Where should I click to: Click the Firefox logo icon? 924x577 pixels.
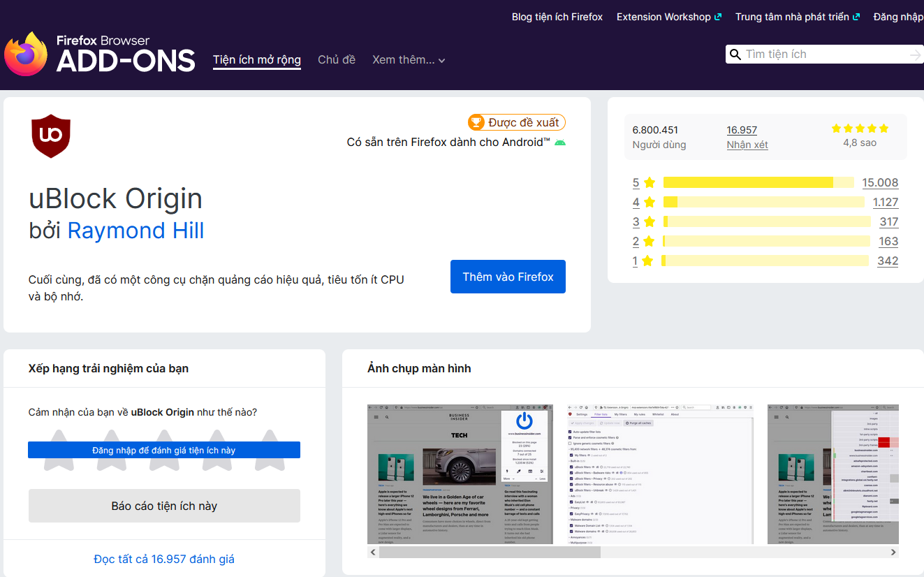click(x=26, y=54)
